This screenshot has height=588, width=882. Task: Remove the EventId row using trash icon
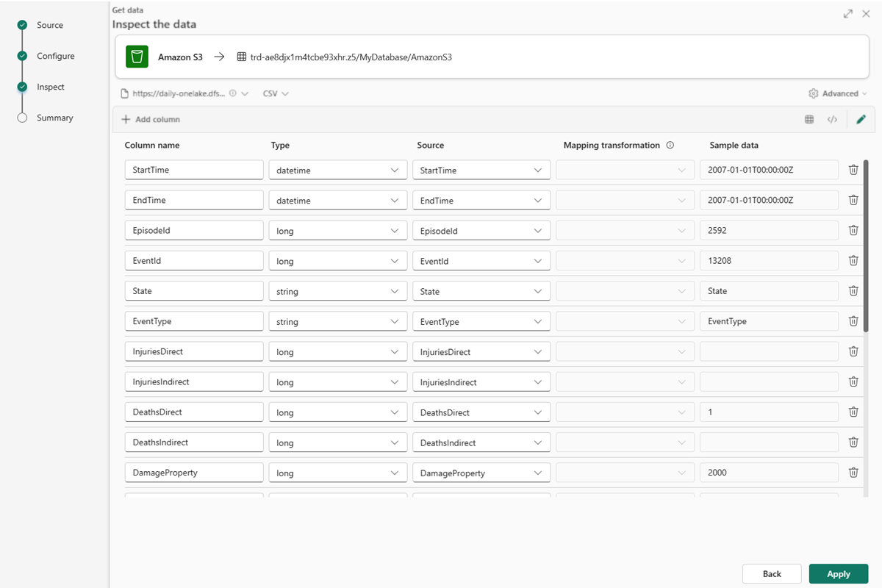(853, 260)
